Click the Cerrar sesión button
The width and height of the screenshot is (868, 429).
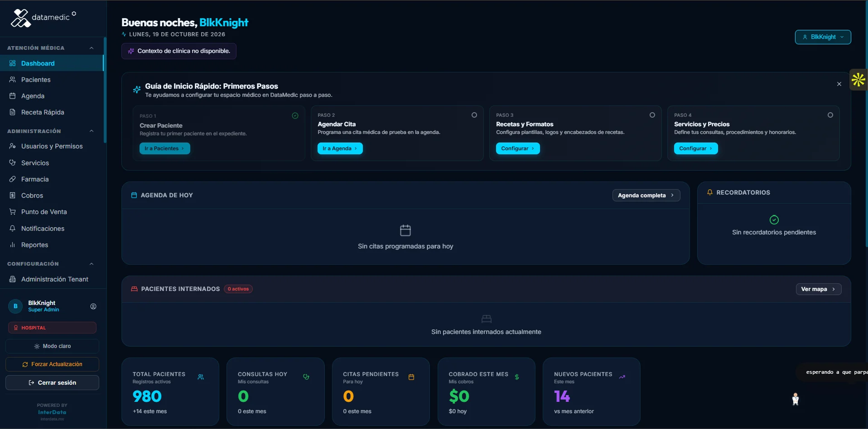click(52, 383)
